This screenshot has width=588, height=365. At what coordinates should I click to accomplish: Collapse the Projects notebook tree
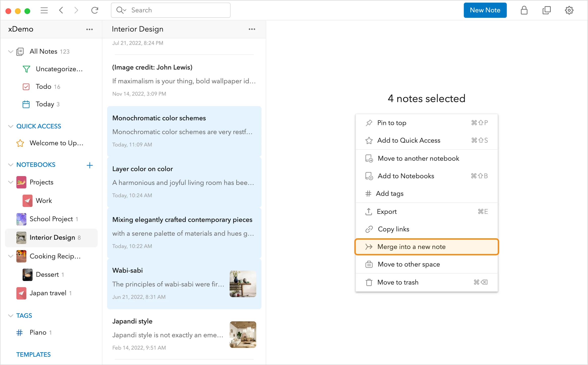pyautogui.click(x=11, y=182)
